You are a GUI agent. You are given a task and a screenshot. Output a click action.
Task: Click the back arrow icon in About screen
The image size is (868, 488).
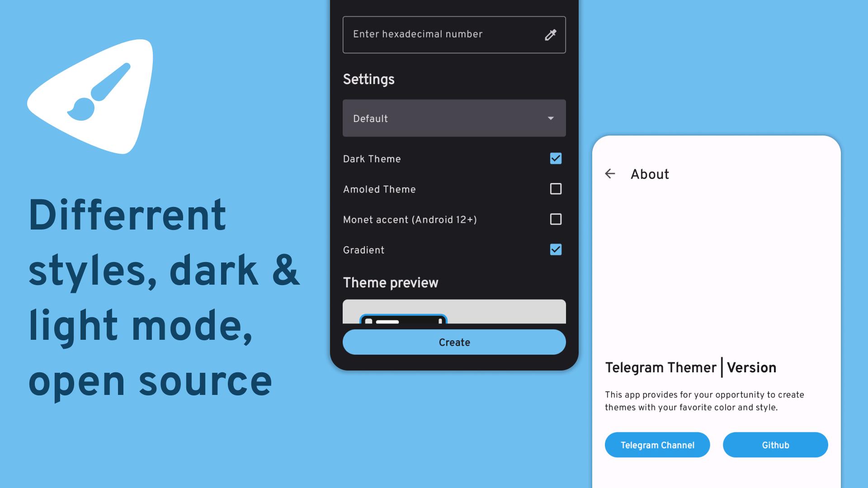point(610,174)
